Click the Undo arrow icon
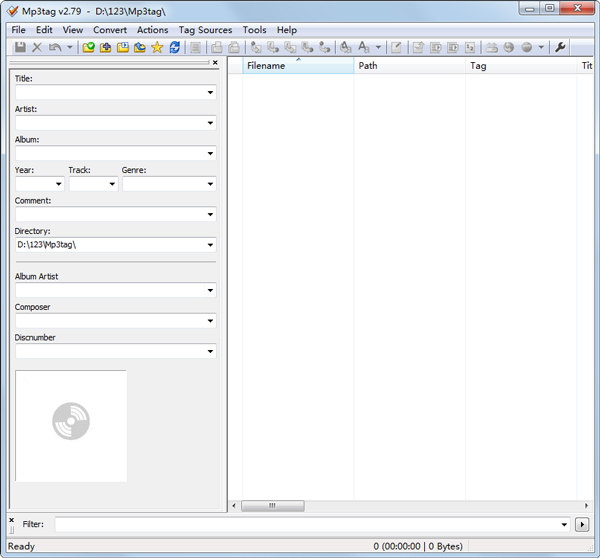The image size is (600, 558). (55, 47)
